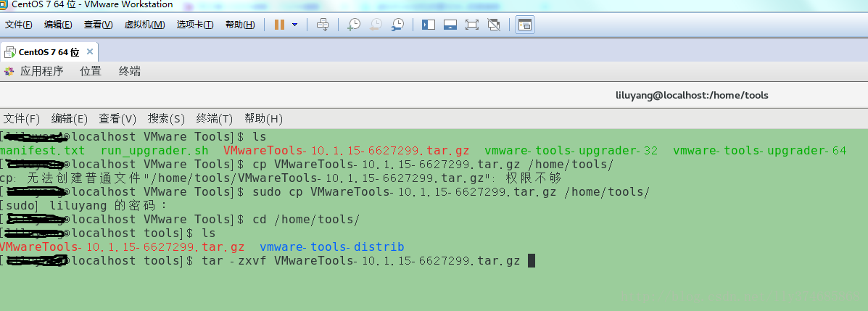Open the 选项卡(T) menu
This screenshot has height=311, width=868.
(195, 25)
